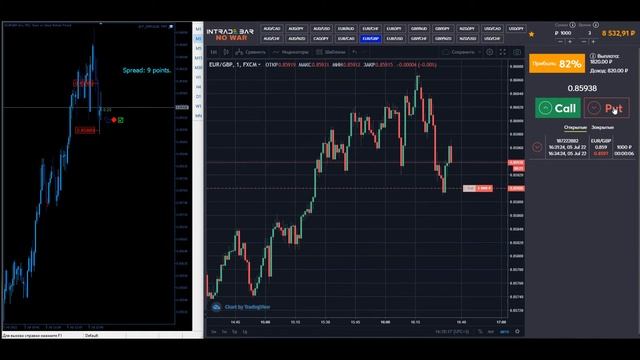Open chart Templates in toolbar
The height and width of the screenshot is (360, 640).
[331, 52]
